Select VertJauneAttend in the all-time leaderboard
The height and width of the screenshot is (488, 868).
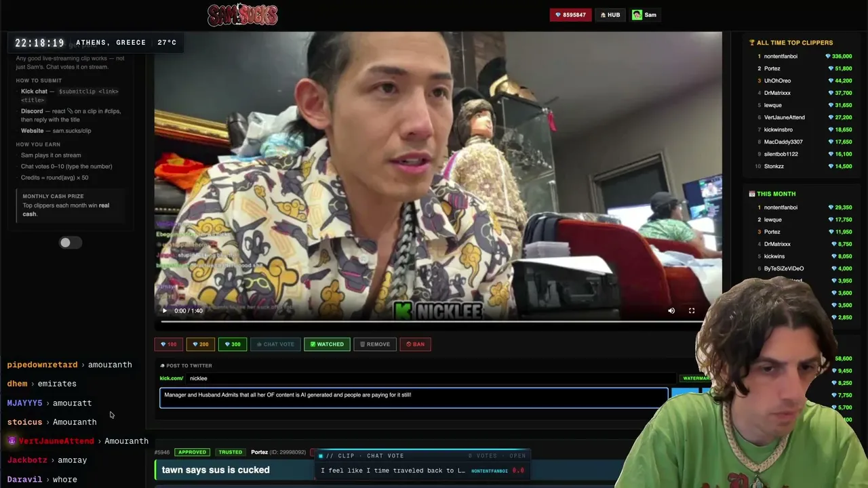[785, 117]
